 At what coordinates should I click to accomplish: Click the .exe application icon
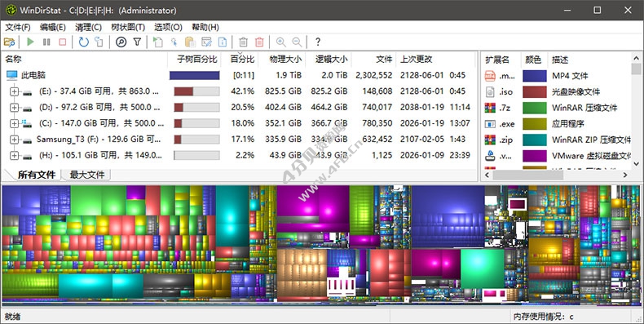pyautogui.click(x=490, y=124)
